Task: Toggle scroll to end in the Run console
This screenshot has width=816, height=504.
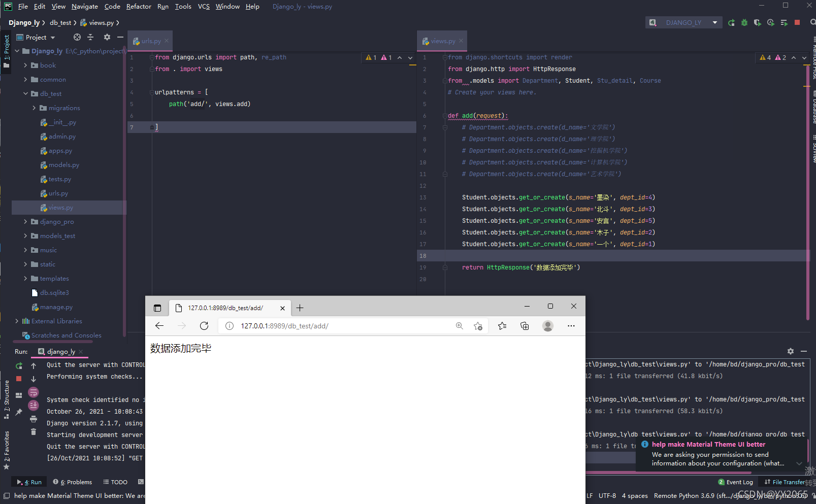Action: (34, 405)
